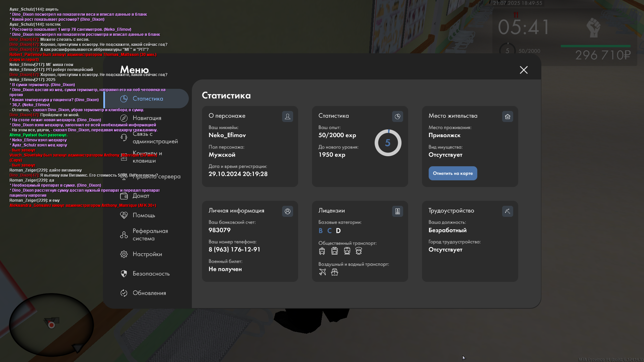Go to Настройки in the sidebar
Image resolution: width=644 pixels, height=362 pixels.
(147, 254)
